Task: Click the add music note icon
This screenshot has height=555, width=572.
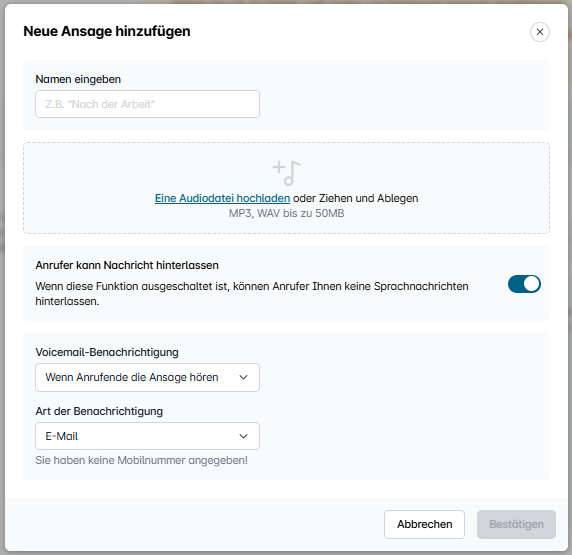Action: tap(287, 173)
